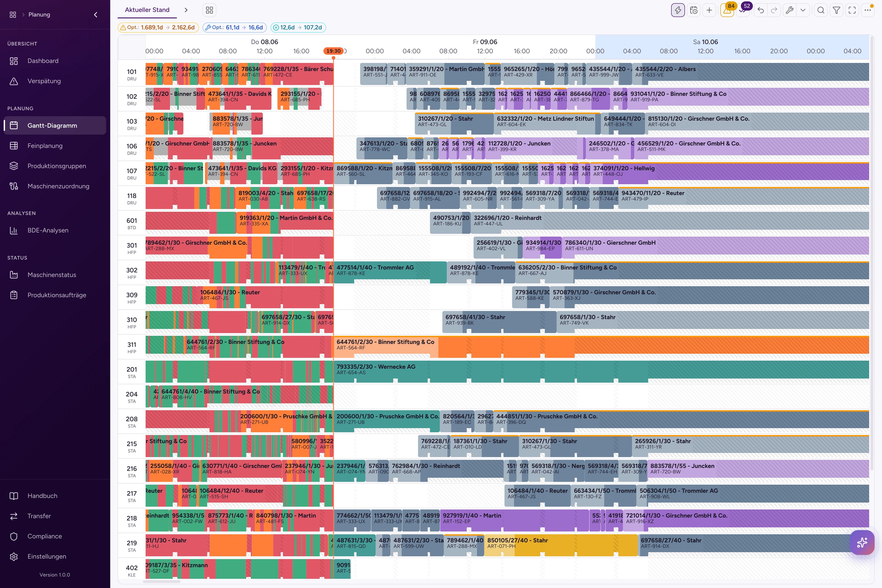The width and height of the screenshot is (882, 588).
Task: Open Feinplanung view
Action: 55,145
